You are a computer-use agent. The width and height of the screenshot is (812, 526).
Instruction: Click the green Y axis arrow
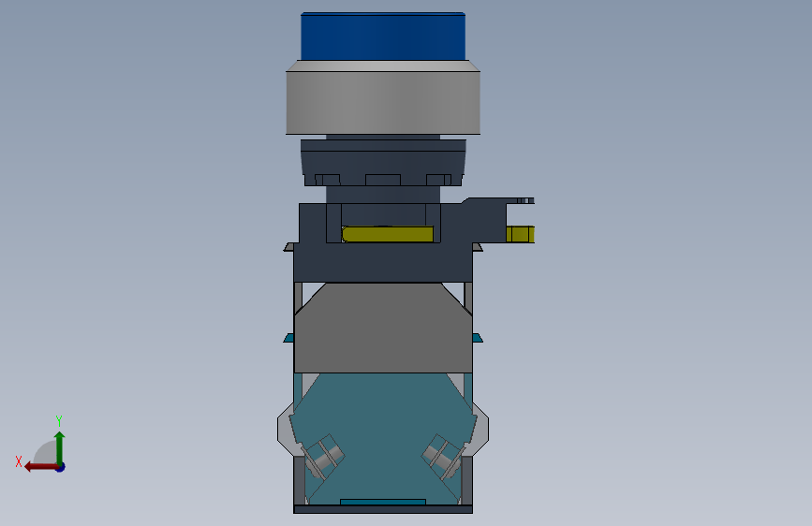(60, 446)
